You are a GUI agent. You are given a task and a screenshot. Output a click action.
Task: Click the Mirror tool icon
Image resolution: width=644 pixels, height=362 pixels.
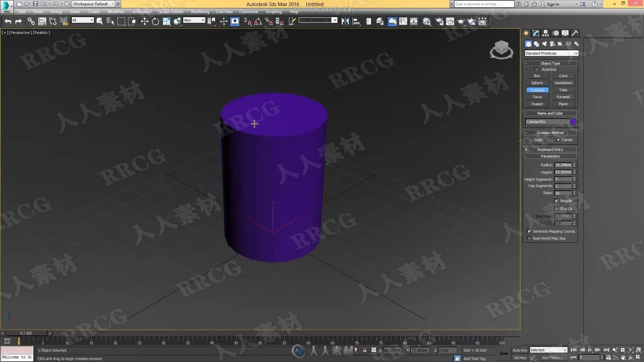[345, 22]
